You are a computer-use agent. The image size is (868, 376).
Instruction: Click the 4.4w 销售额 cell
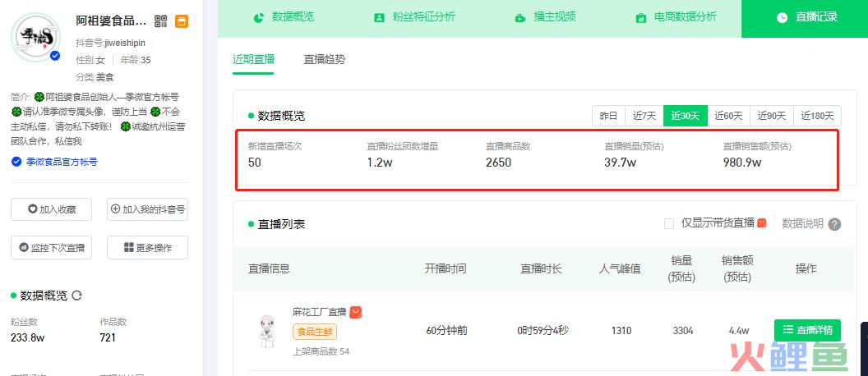pos(739,331)
